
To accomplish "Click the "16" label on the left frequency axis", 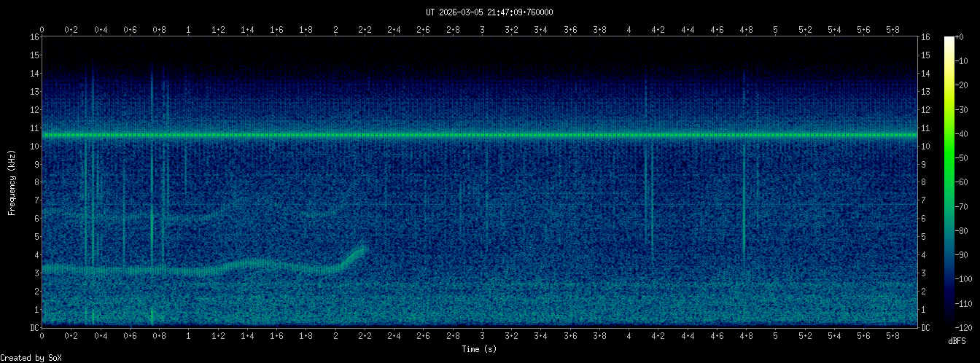I will click(34, 37).
